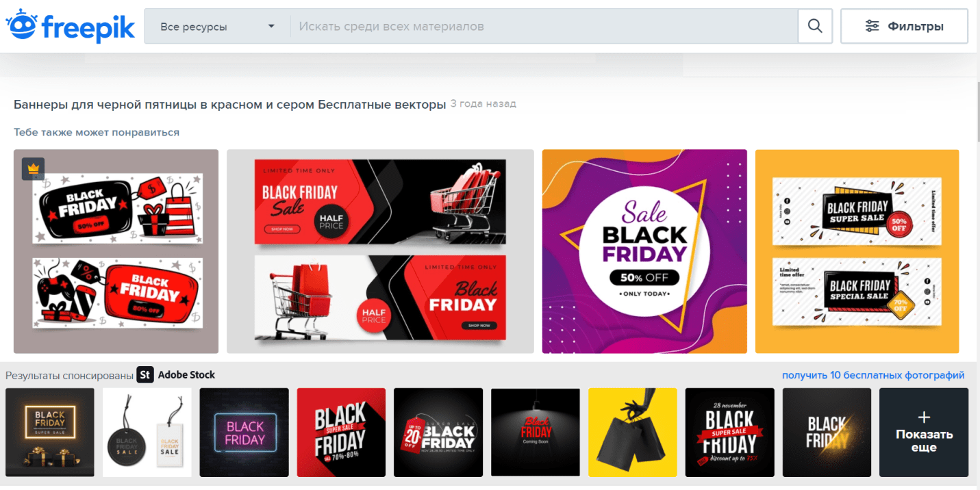Open yellow background Black Friday super sale thumbnail

[857, 251]
